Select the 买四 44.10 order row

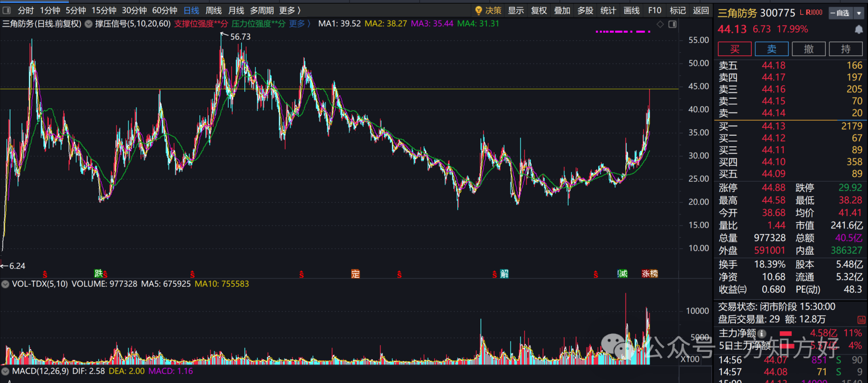791,162
